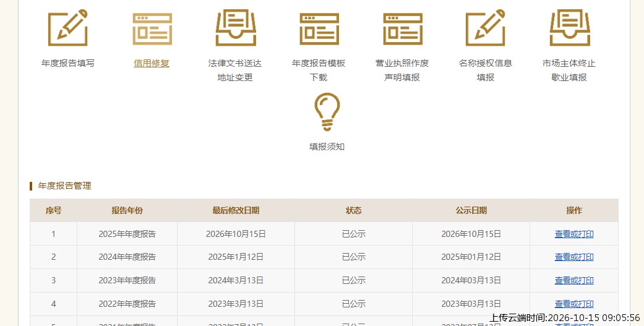Screen dimensions: 644x326
Task: Click the 填报须知 label
Action: tap(327, 147)
